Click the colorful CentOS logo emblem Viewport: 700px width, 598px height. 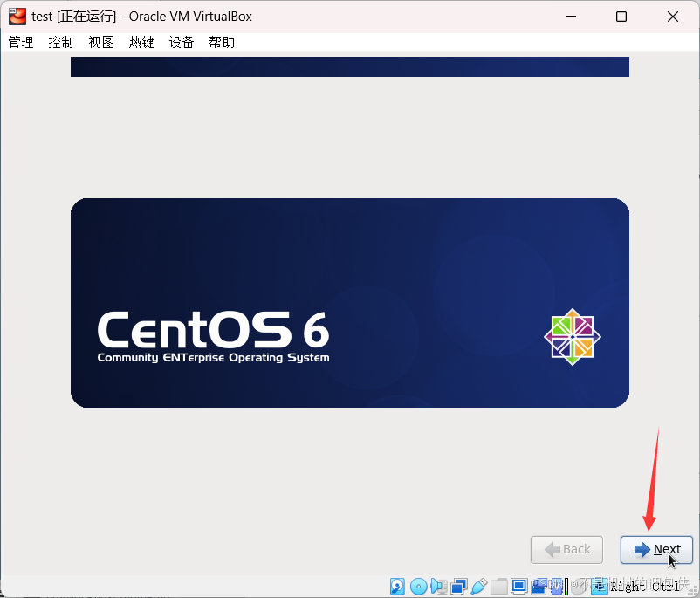(573, 336)
